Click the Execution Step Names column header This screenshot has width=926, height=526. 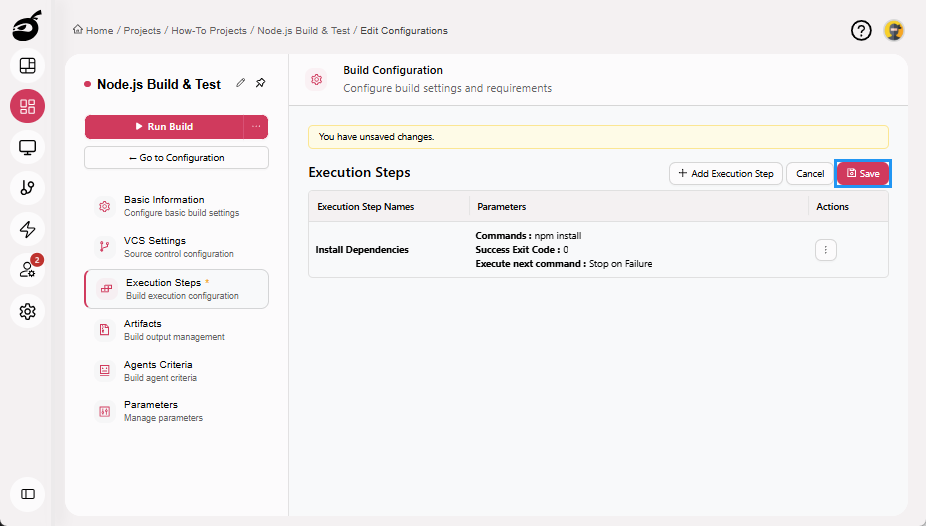(x=366, y=207)
